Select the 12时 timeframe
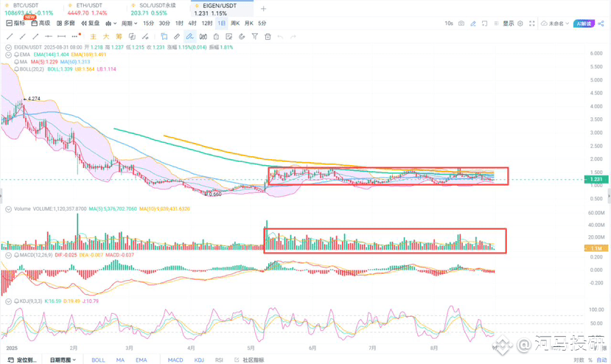 tap(206, 24)
